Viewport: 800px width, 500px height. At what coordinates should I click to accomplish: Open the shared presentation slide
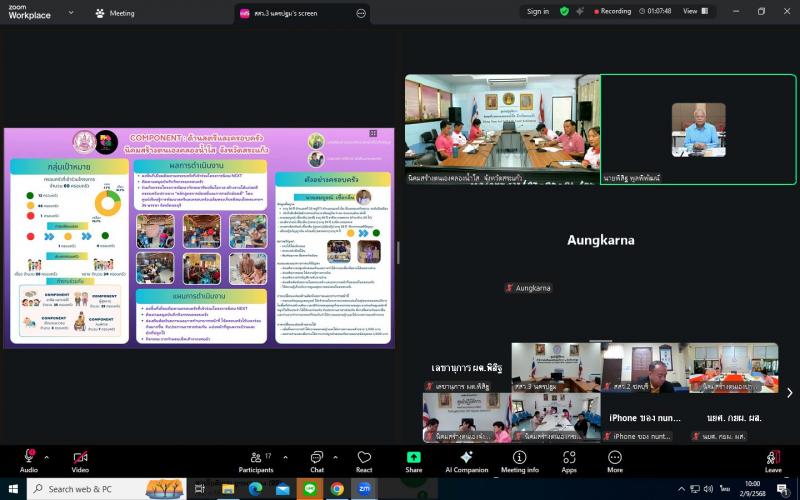tap(199, 238)
